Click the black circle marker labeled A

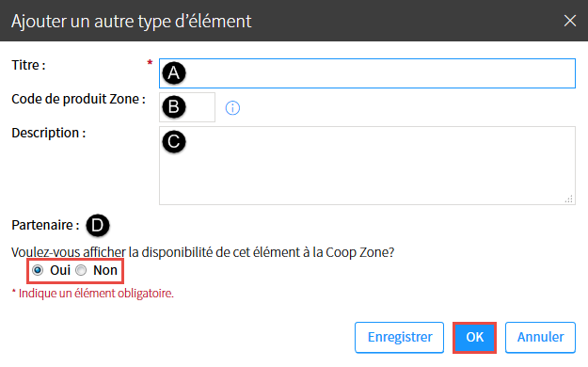174,72
